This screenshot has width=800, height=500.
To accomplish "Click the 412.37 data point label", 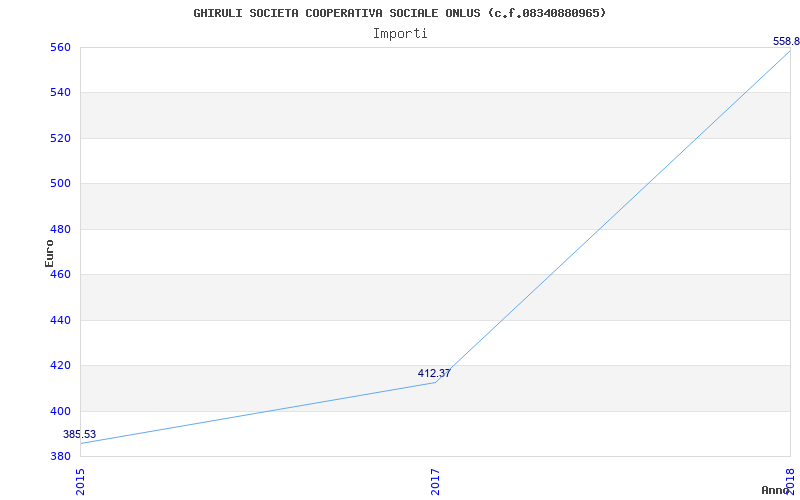I will click(434, 373).
